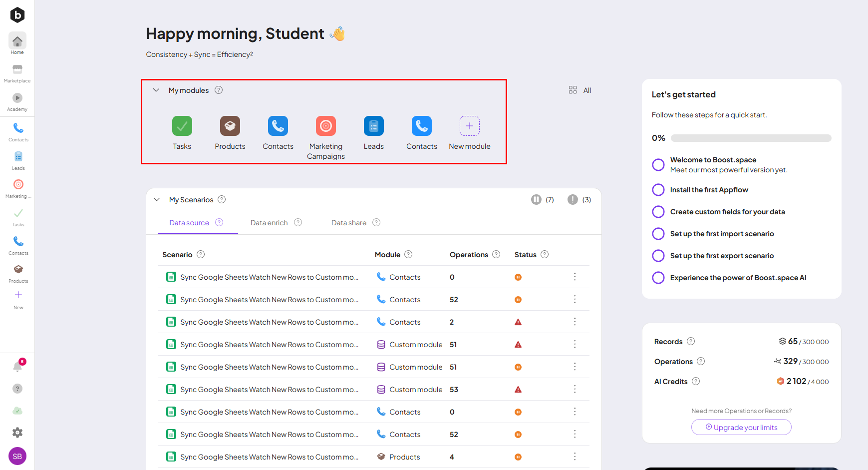Click the New module plus icon
Image resolution: width=868 pixels, height=470 pixels.
tap(469, 126)
